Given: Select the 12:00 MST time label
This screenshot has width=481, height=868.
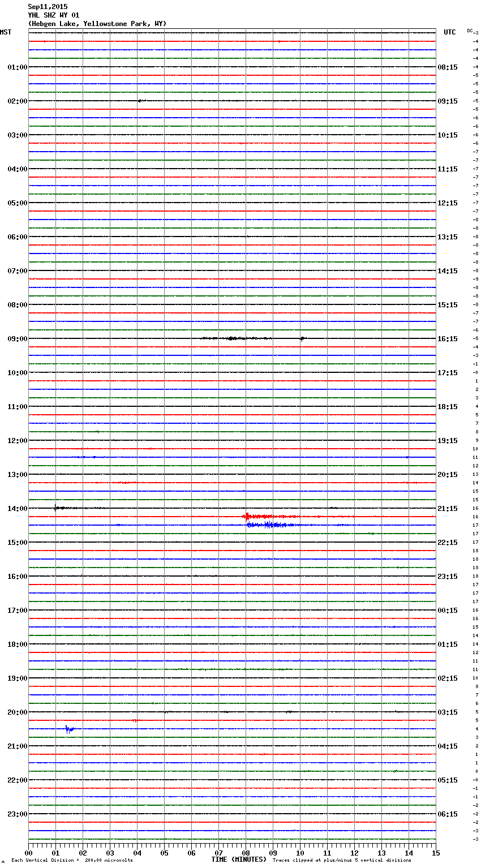Looking at the screenshot, I should click(x=18, y=441).
